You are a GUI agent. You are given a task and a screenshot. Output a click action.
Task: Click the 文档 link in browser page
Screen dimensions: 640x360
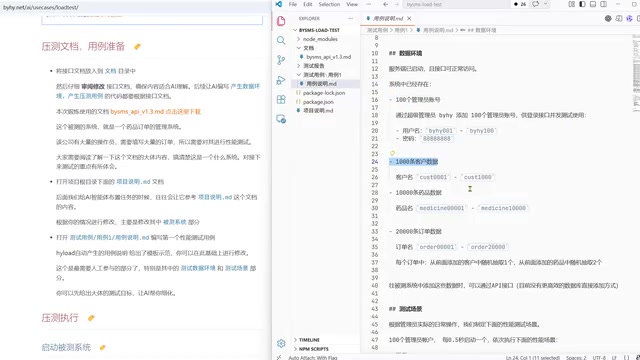111,71
